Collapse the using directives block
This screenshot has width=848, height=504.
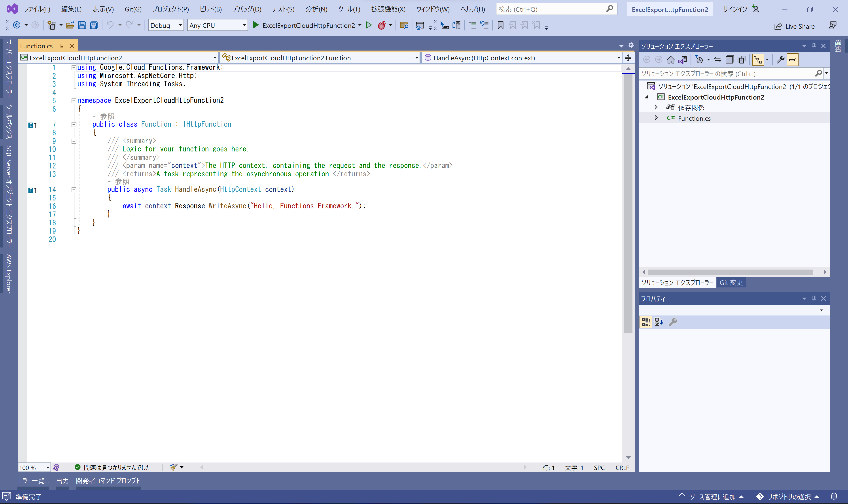point(74,68)
